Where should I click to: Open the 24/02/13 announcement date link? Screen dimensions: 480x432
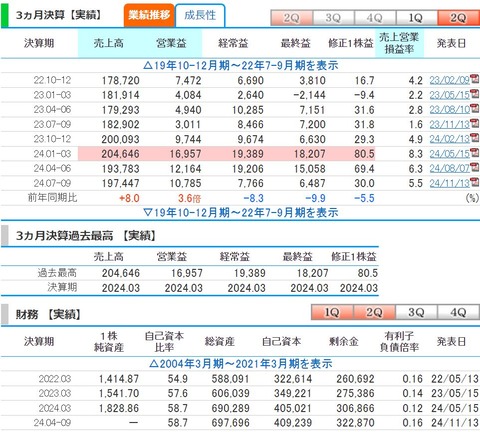pos(449,139)
